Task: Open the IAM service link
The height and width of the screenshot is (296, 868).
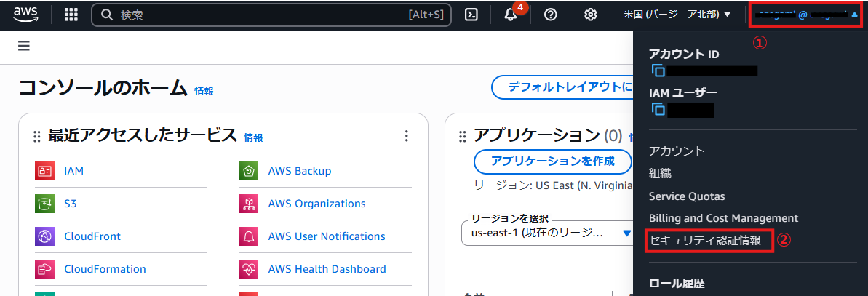Action: [x=73, y=171]
